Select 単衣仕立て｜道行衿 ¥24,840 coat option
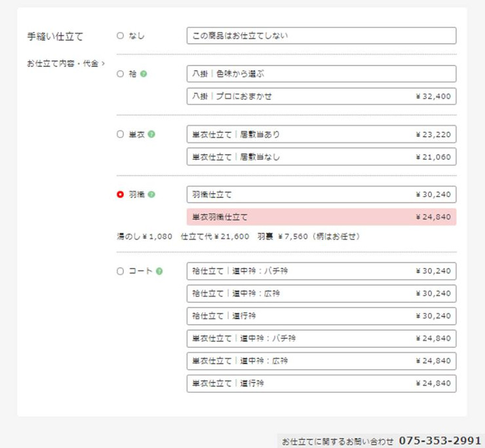 pyautogui.click(x=321, y=383)
